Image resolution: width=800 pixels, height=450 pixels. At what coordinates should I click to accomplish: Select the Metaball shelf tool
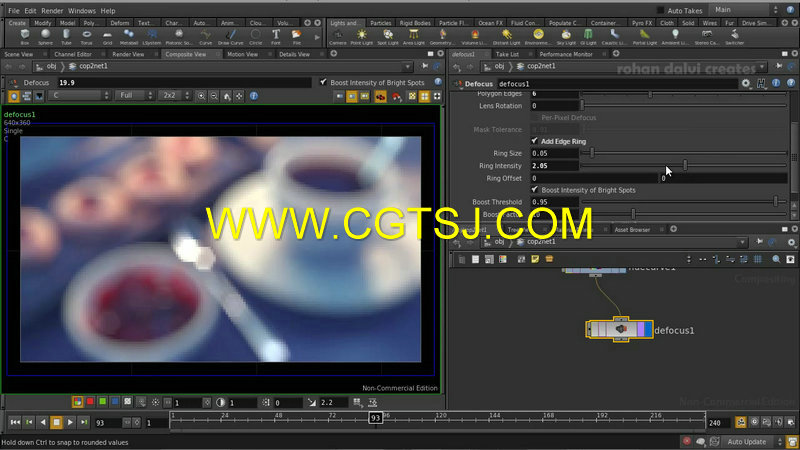click(129, 37)
